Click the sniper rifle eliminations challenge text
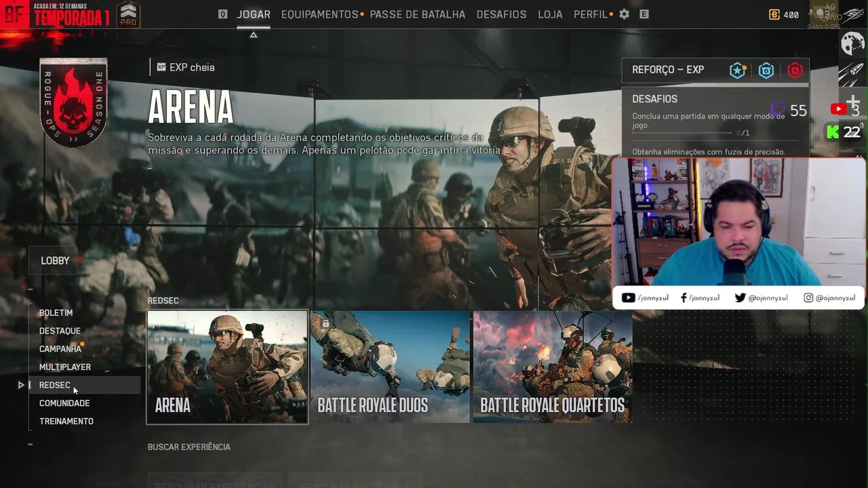 [708, 152]
